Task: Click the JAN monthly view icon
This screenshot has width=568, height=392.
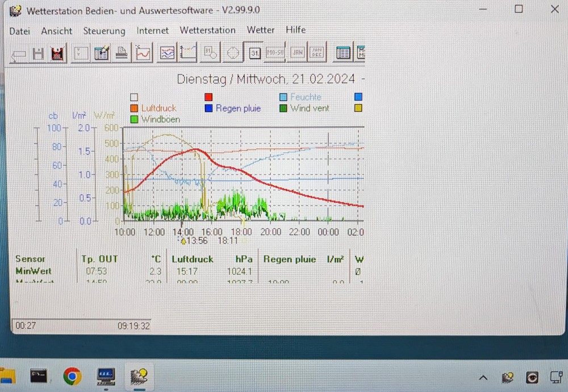Action: (296, 52)
